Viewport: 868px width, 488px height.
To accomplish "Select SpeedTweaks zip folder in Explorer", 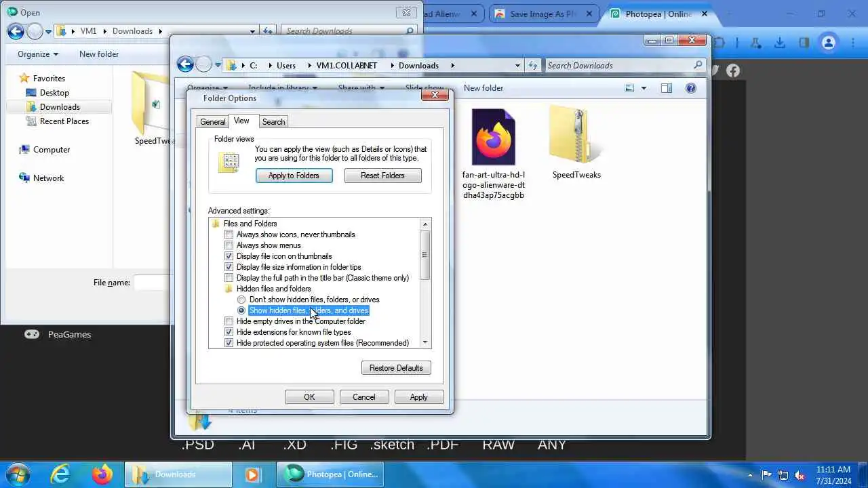I will pos(576,143).
